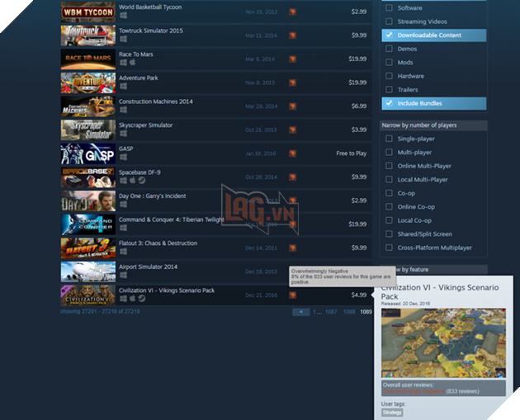The height and width of the screenshot is (420, 520).
Task: Click the Windows icon under Spacebase DF-9
Action: tap(123, 181)
